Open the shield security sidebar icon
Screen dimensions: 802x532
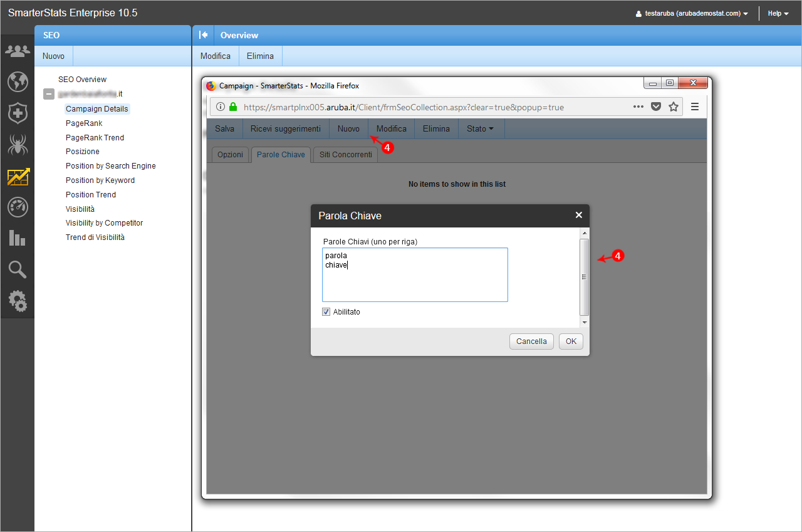(x=18, y=113)
